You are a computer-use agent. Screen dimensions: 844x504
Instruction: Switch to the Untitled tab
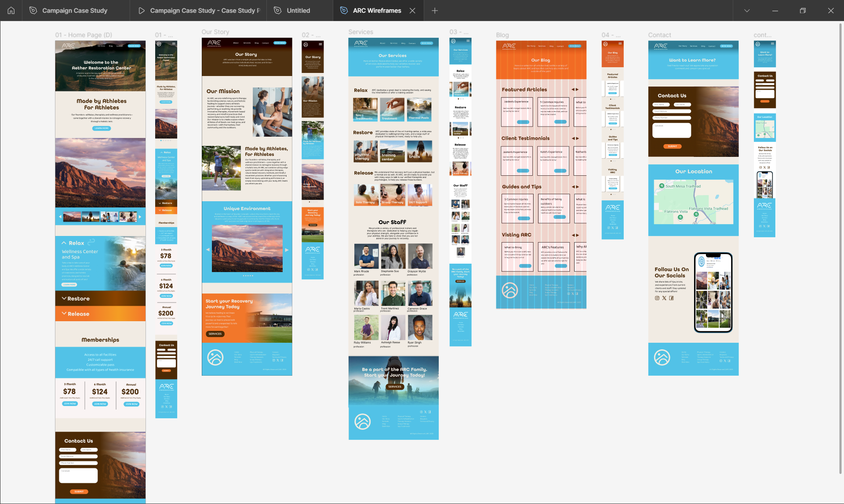pos(298,11)
